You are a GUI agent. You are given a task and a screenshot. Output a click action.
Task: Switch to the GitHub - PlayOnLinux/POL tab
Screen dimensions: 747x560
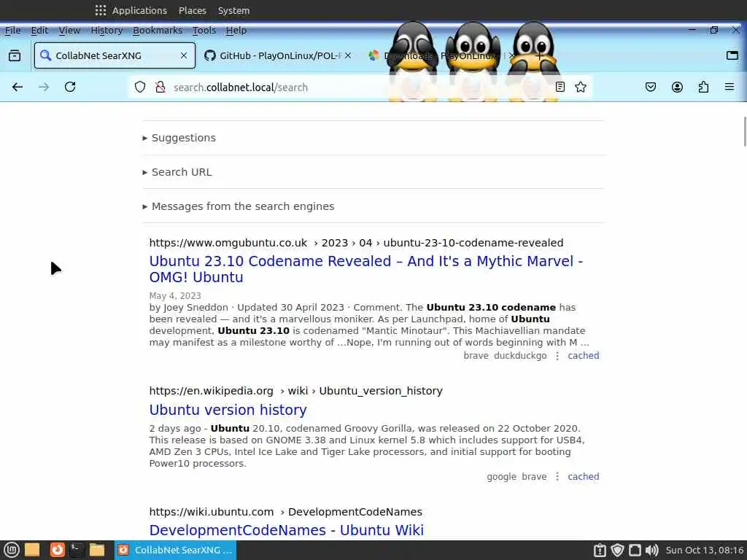pyautogui.click(x=276, y=55)
